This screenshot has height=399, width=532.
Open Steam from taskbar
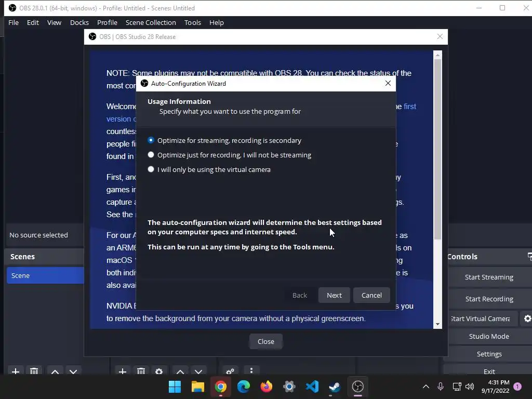point(335,387)
